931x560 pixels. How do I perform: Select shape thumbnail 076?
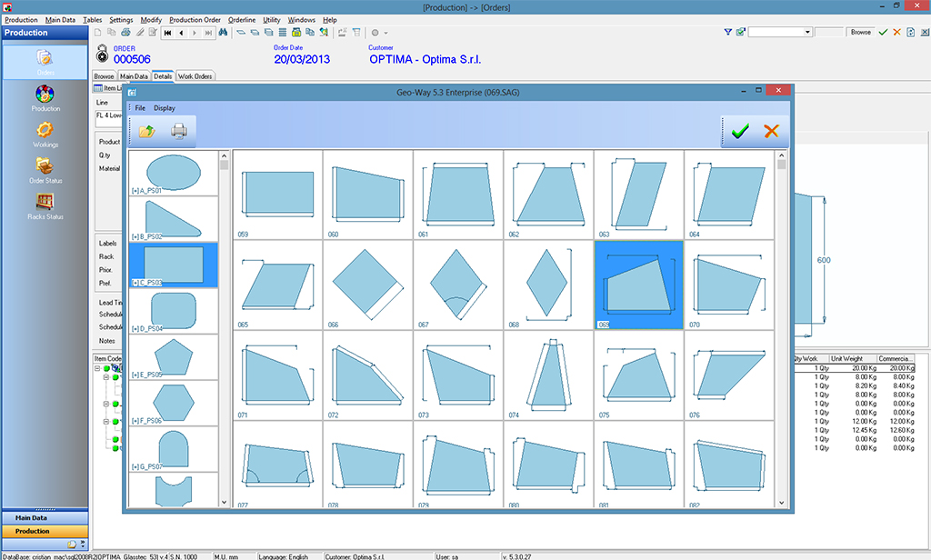point(729,375)
